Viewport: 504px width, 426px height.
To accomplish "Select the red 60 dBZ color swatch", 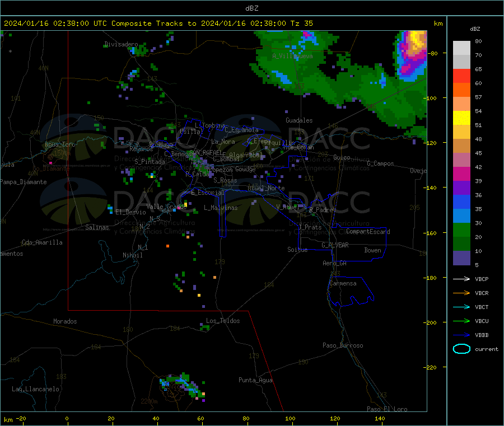I will [461, 76].
